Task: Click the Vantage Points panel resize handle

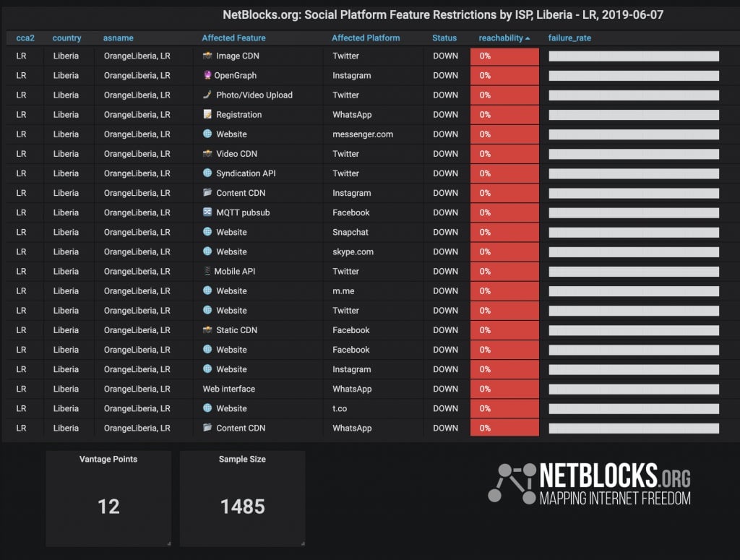Action: (168, 543)
